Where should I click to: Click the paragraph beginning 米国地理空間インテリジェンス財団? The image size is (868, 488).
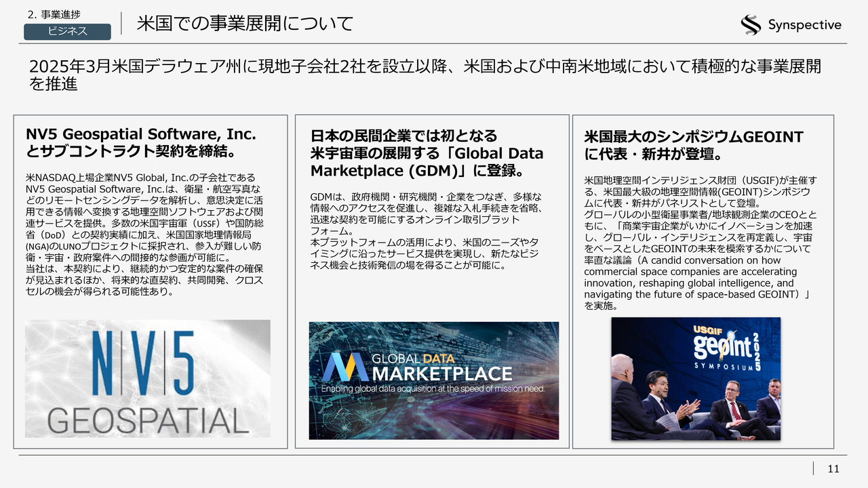[x=701, y=243]
